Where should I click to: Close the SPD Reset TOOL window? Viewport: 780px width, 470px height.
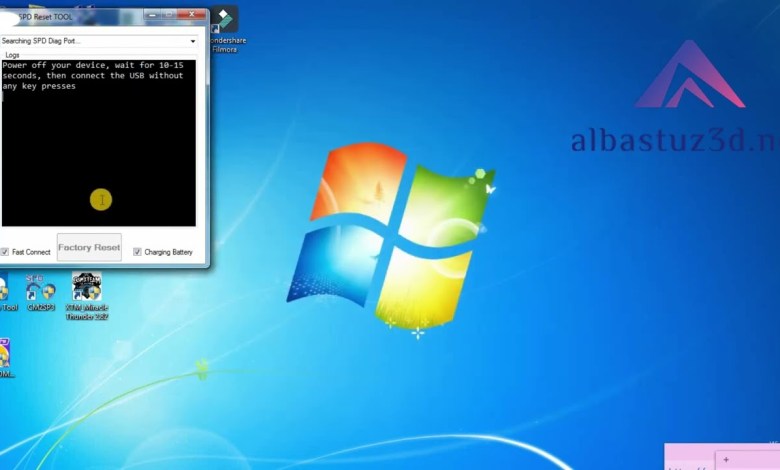pos(192,15)
